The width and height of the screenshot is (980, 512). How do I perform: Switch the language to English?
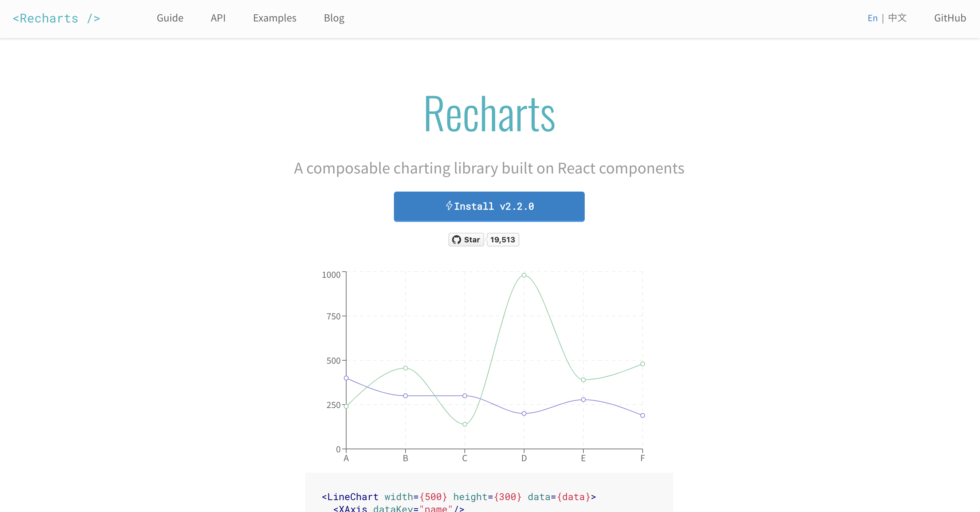click(872, 18)
